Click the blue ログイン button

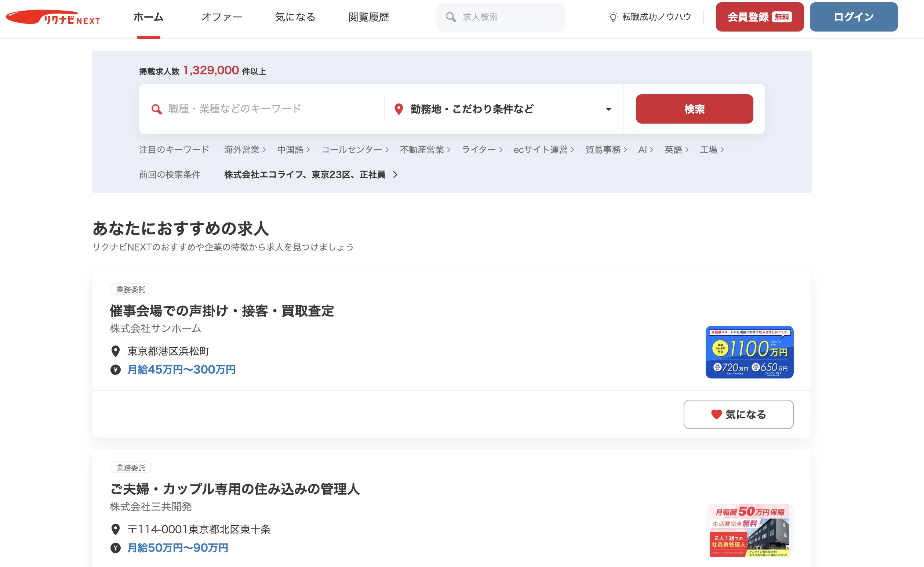(854, 17)
